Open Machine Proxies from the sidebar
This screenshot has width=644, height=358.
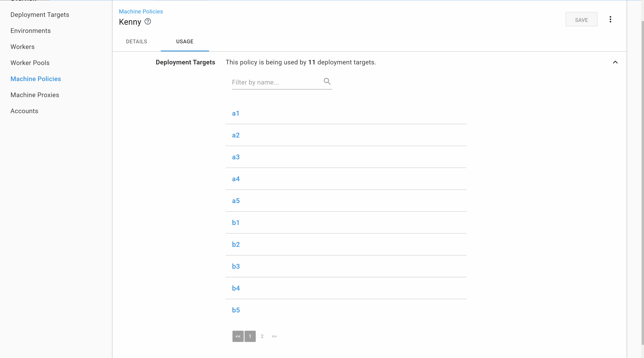tap(35, 95)
